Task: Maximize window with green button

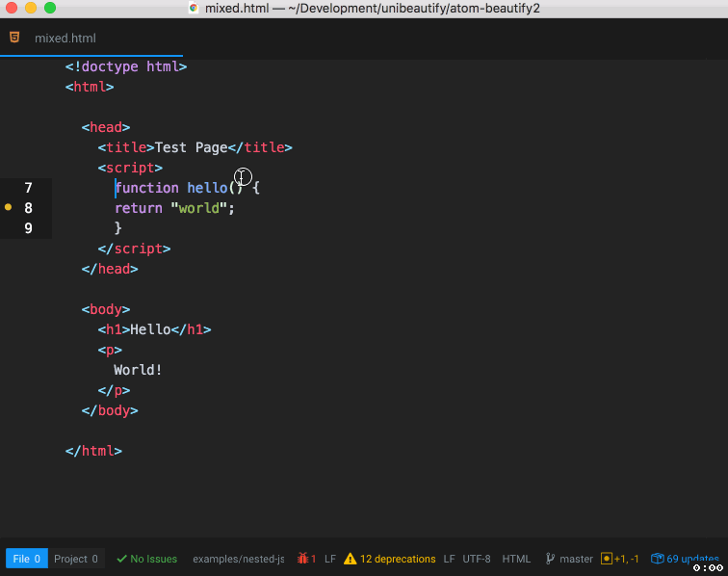Action: click(50, 8)
